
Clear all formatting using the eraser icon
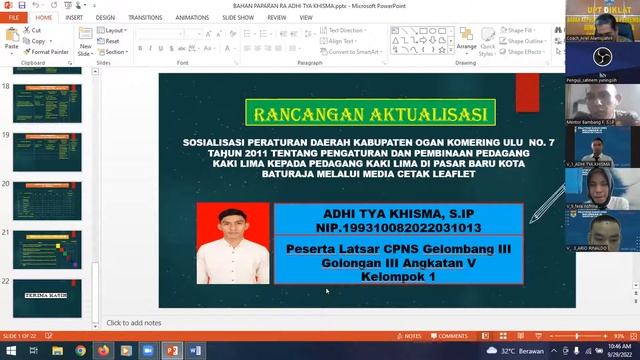233,34
